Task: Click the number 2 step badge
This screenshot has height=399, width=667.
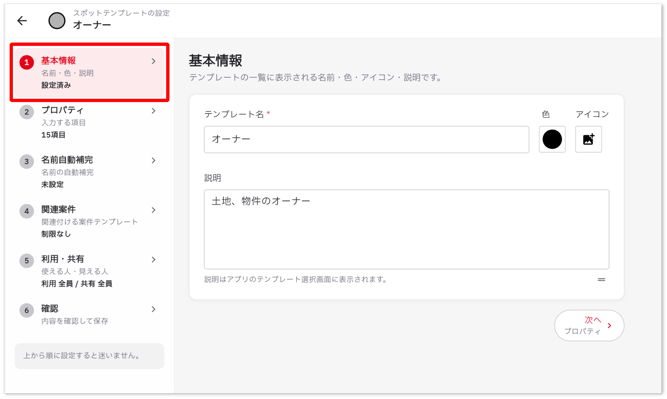Action: [26, 112]
